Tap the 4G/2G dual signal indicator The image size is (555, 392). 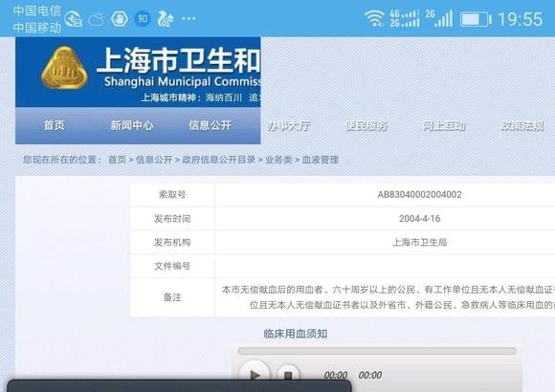tap(405, 18)
